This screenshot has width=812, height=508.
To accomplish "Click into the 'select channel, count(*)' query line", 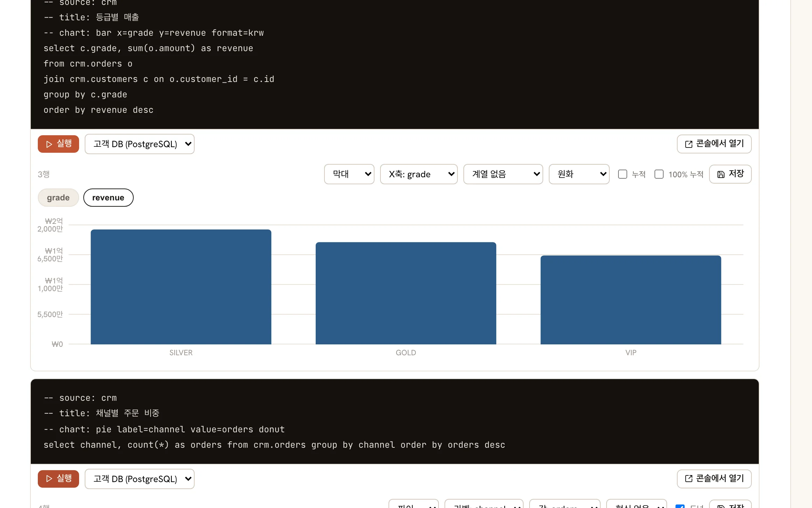I will (274, 445).
